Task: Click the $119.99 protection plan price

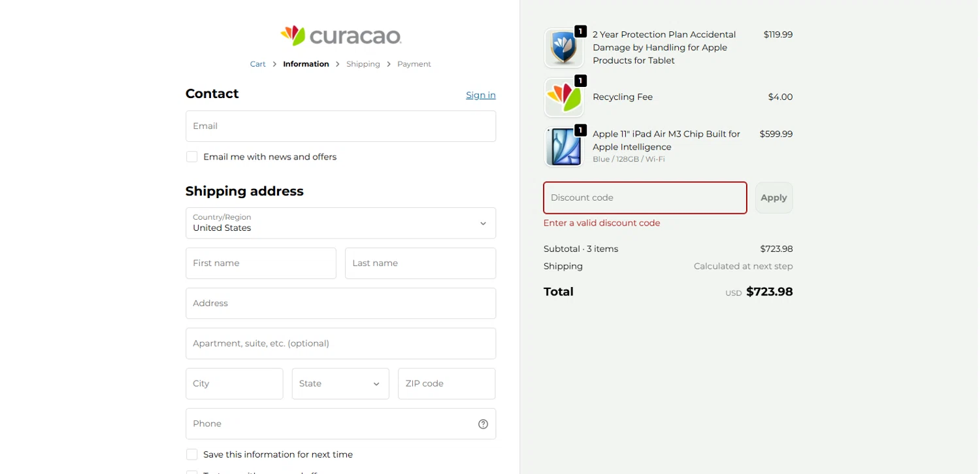Action: click(778, 35)
